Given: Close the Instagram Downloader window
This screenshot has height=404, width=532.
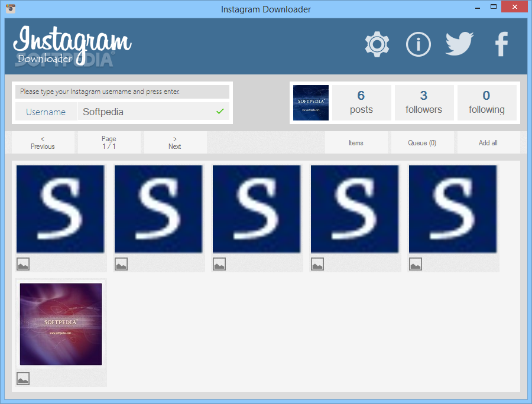Looking at the screenshot, I should pyautogui.click(x=514, y=6).
